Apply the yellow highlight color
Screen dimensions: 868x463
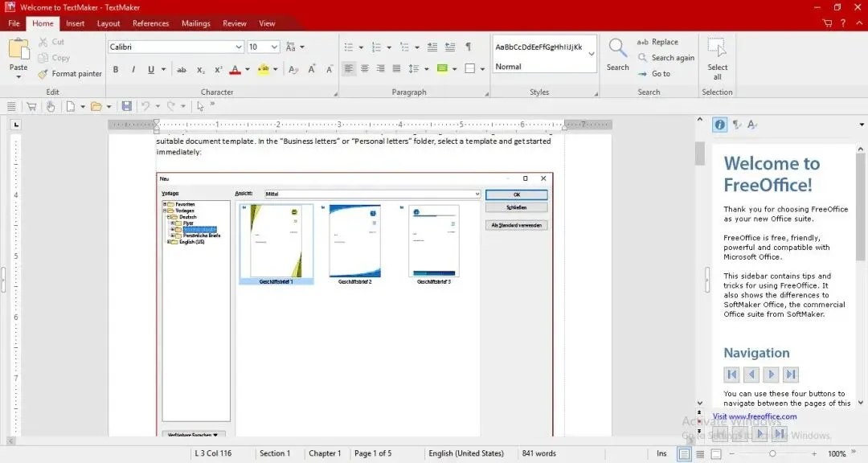(264, 69)
